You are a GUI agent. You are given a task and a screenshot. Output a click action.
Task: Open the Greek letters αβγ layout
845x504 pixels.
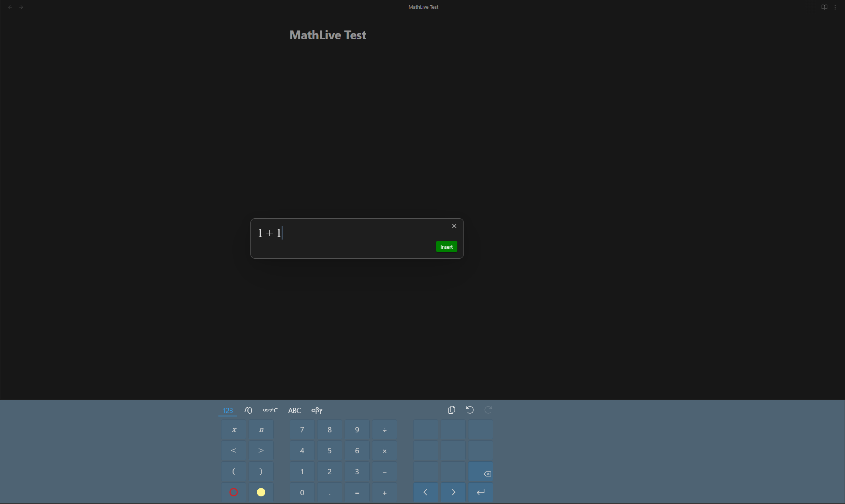tap(317, 410)
